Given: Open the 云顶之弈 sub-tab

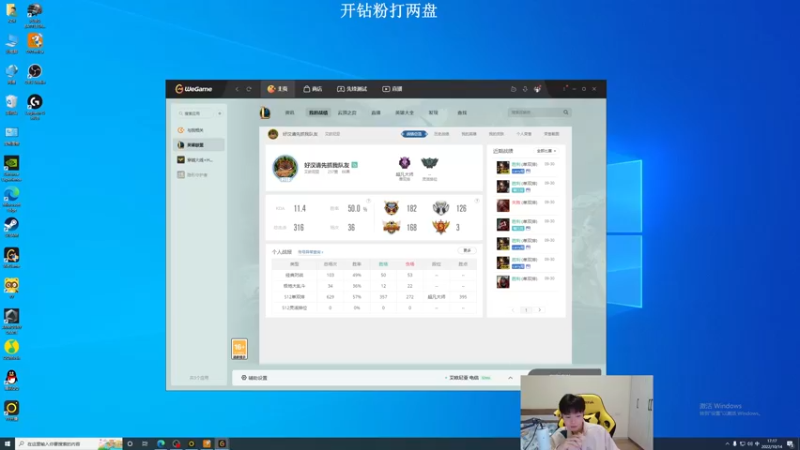Looking at the screenshot, I should coord(347,113).
